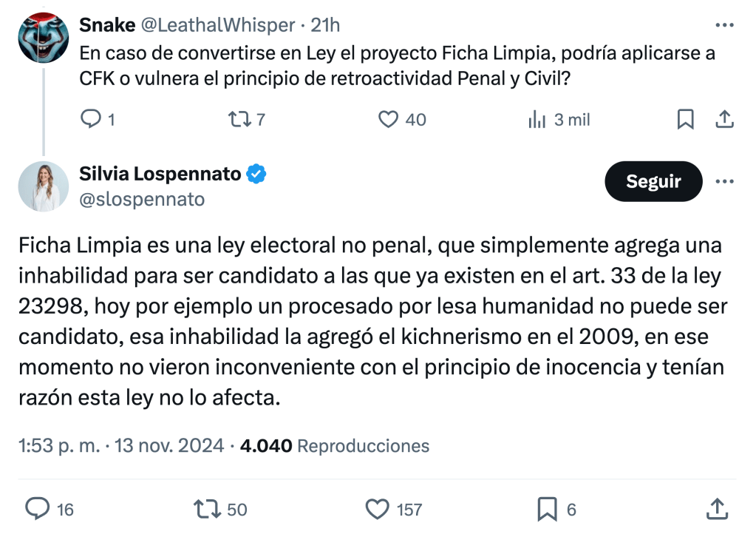This screenshot has height=537, width=756.
Task: Bookmark Snake's tweet
Action: pos(686,119)
